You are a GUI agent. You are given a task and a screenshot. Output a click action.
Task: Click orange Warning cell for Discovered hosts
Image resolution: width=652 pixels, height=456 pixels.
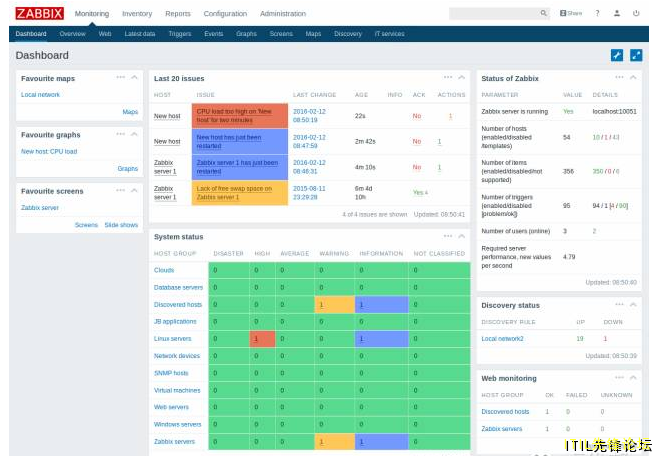pyautogui.click(x=335, y=305)
